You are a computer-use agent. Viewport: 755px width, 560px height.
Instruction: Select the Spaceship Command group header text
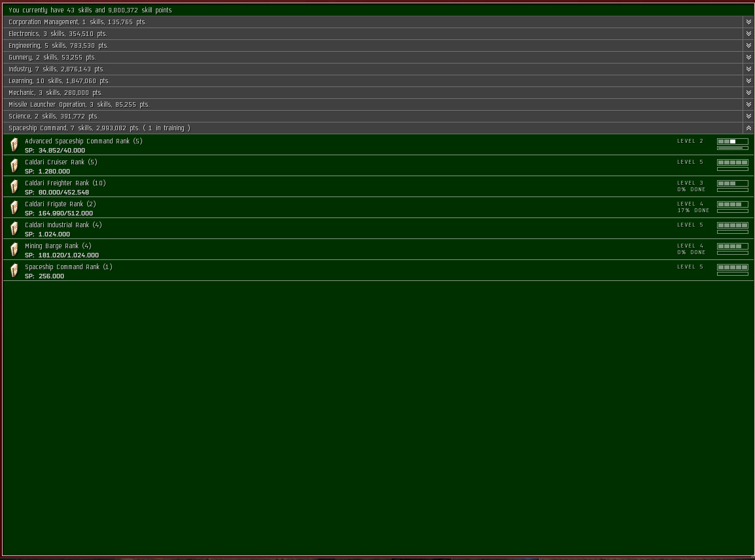tap(99, 128)
